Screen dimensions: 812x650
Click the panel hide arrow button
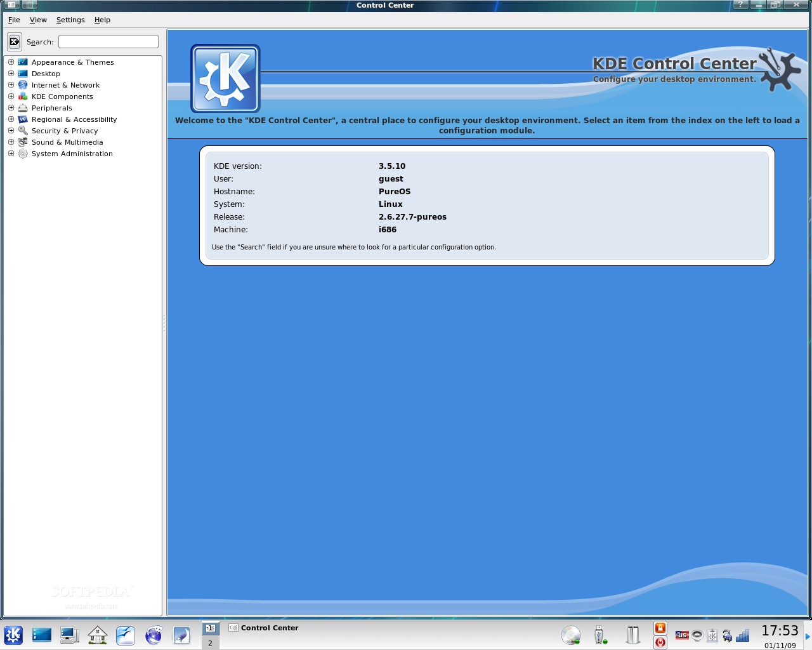[x=808, y=635]
